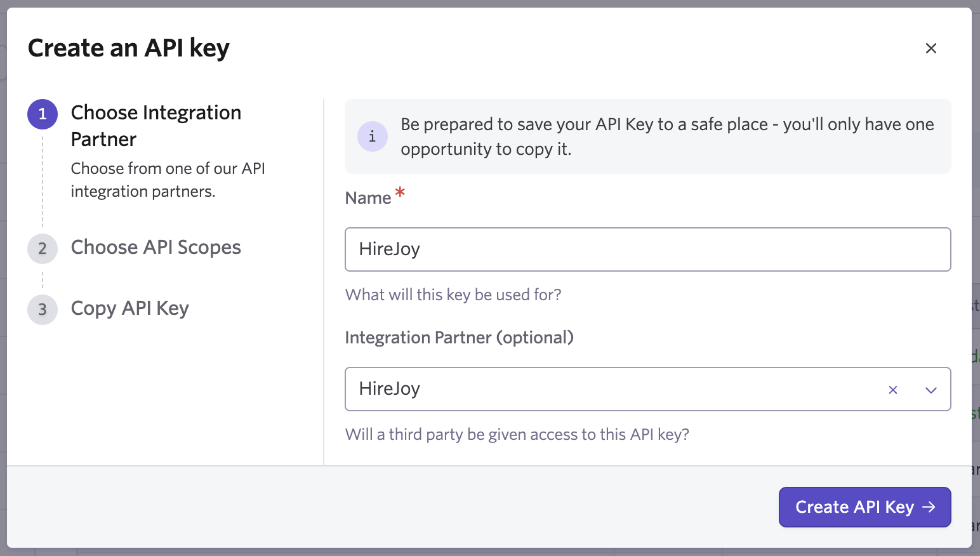
Task: Open Choose Integration Partner step
Action: click(156, 126)
